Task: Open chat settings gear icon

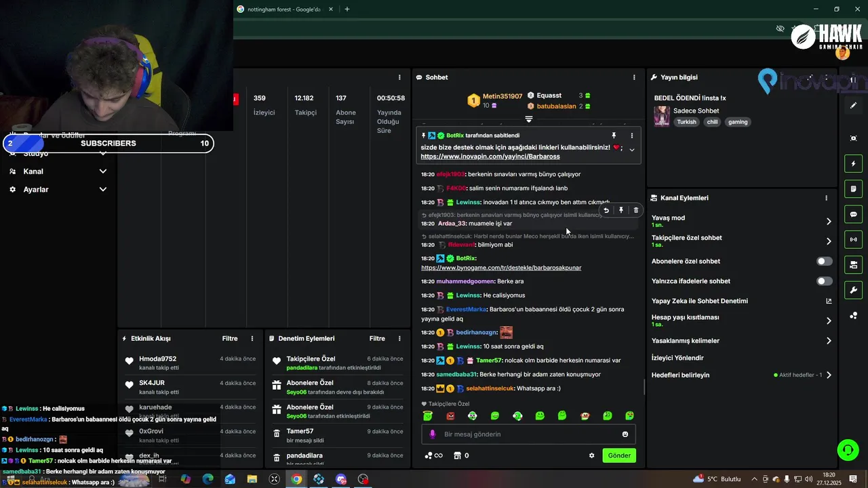Action: pos(591,455)
